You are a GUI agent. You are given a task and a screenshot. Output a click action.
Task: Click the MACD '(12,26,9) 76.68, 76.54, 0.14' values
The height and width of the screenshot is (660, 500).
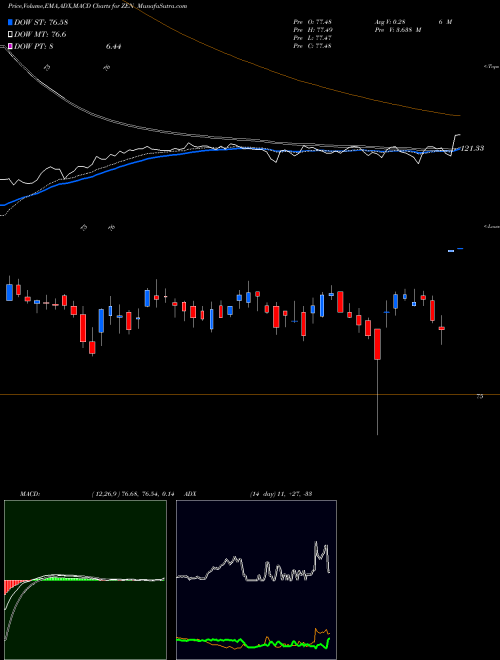pyautogui.click(x=133, y=494)
